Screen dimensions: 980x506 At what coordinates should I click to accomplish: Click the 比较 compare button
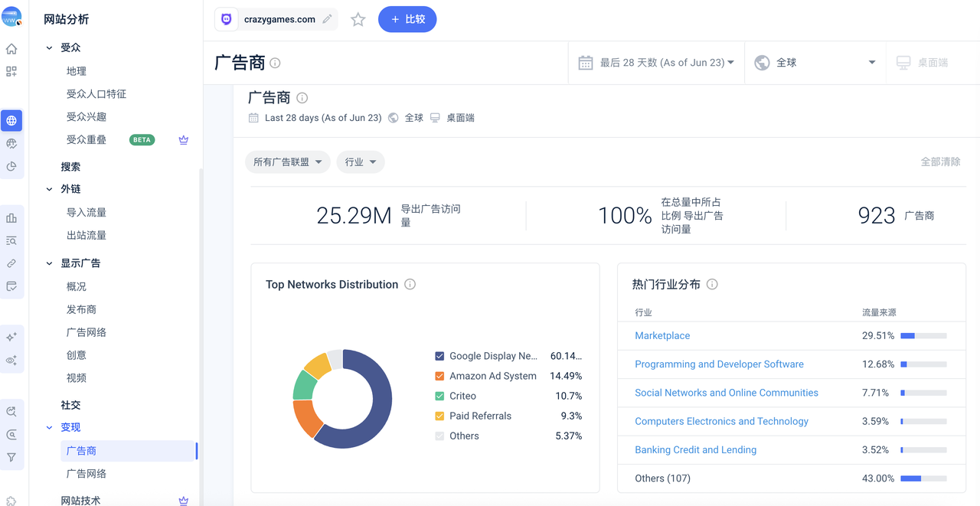(x=407, y=19)
